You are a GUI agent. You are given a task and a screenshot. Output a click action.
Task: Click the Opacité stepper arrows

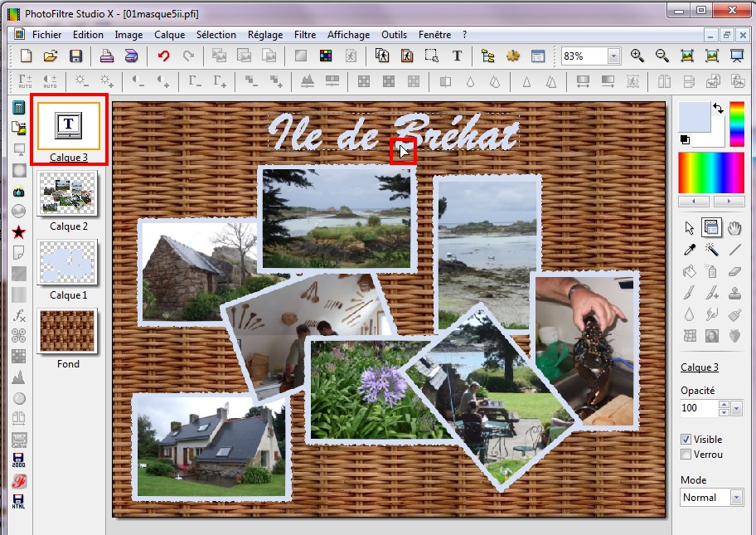click(x=724, y=408)
